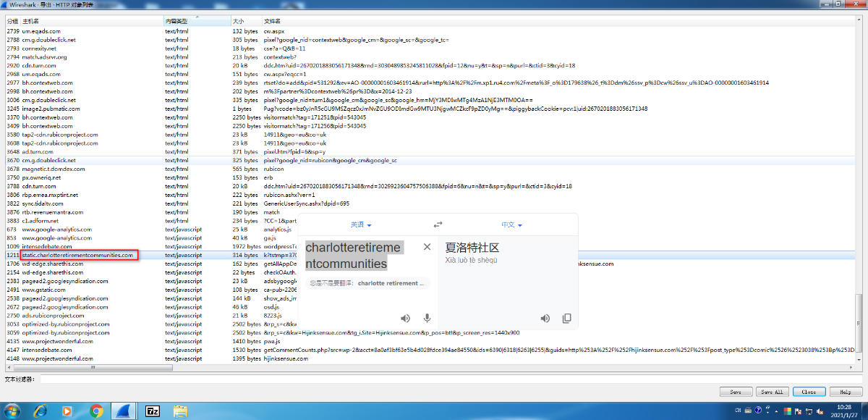868x420 pixels.
Task: Open Windows Media Player from taskbar
Action: 67,411
